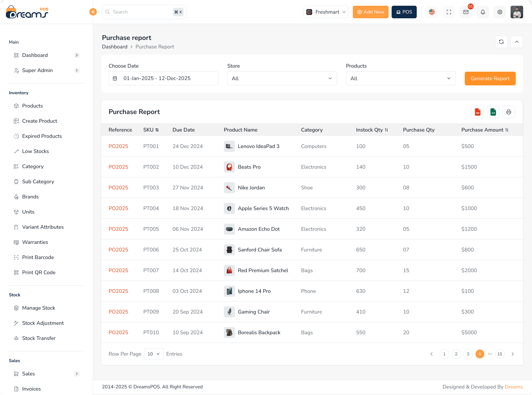Open notifications bell
The image size is (532, 395).
482,12
